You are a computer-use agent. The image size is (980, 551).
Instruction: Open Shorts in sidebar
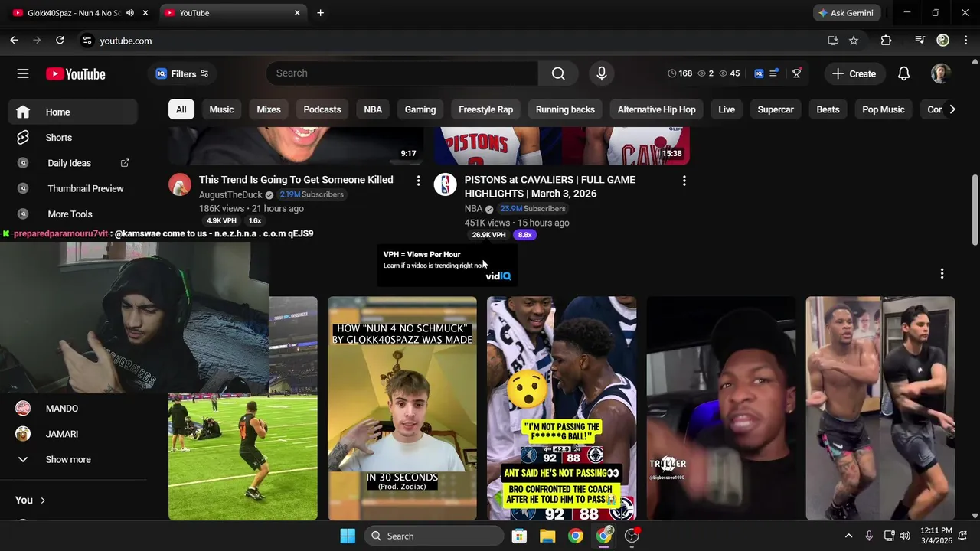[x=74, y=138]
